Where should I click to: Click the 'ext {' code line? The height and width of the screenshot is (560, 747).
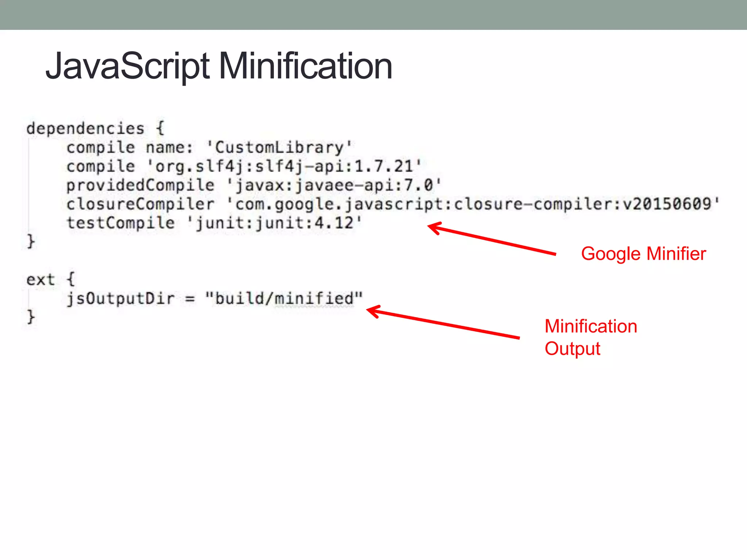[x=51, y=280]
